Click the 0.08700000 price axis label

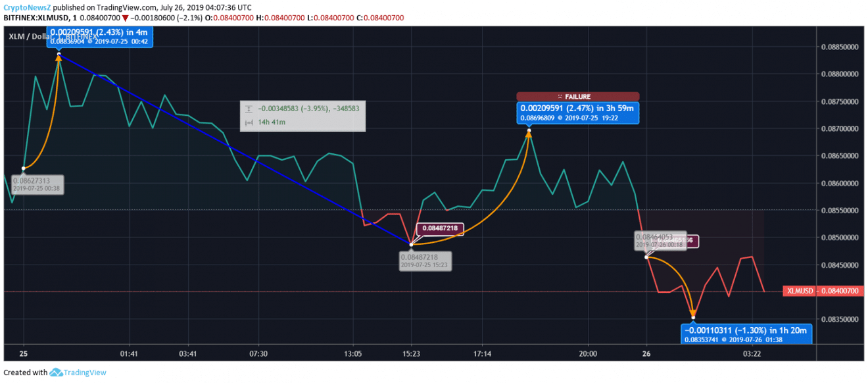pos(838,128)
